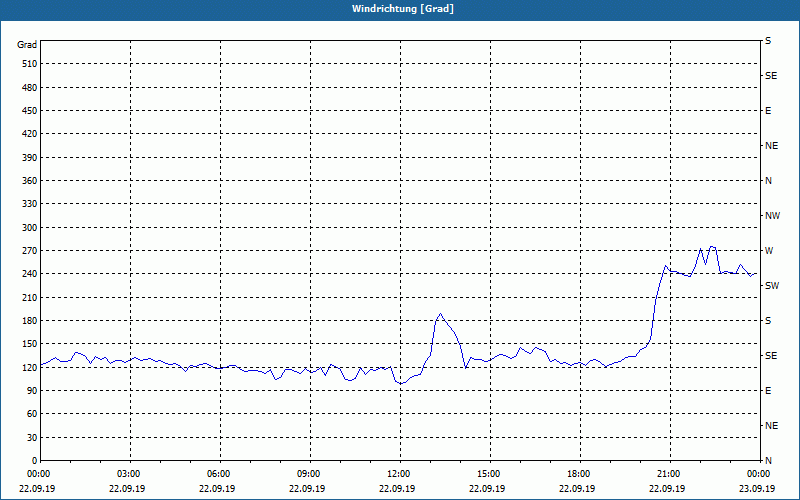This screenshot has height=500, width=800.
Task: Select the "NE" compass label between 30 and 60
Action: point(771,426)
